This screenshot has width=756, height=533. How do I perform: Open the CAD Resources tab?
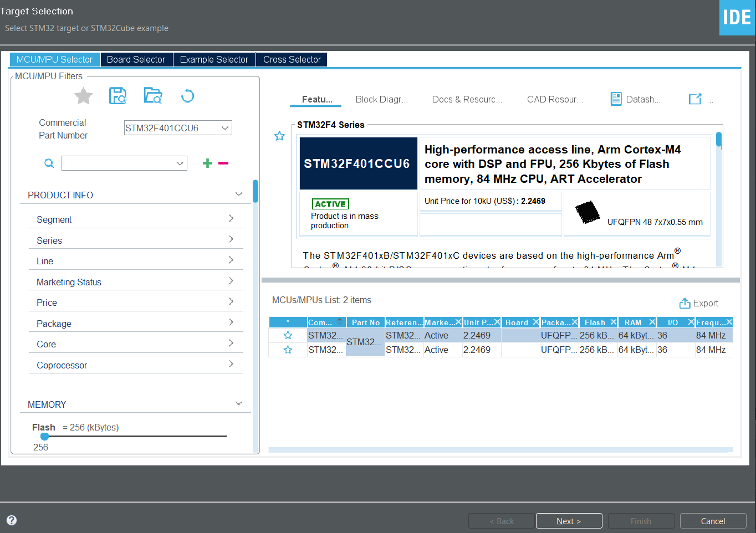[x=555, y=99]
